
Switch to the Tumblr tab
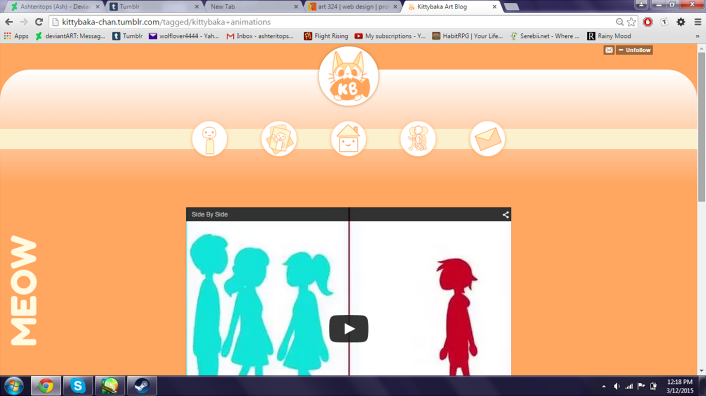[x=154, y=6]
